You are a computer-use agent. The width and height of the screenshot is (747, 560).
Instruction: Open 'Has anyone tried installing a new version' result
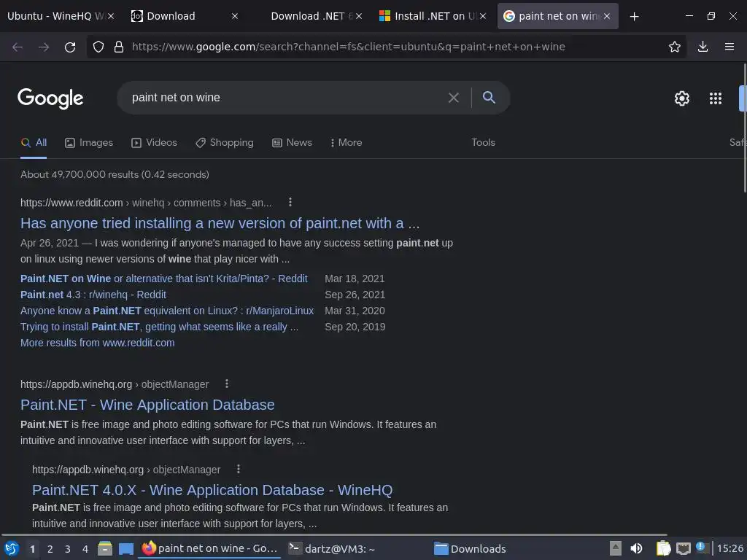tap(220, 223)
